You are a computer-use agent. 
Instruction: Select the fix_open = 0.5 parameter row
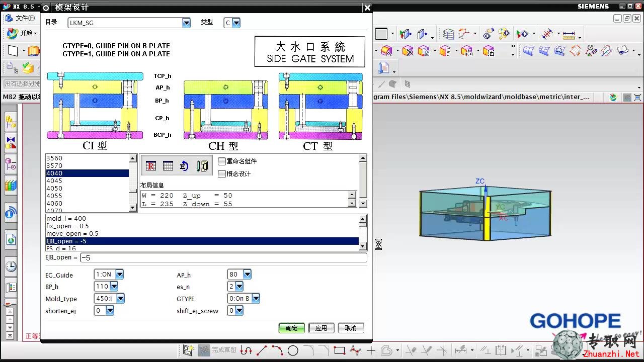pos(202,226)
